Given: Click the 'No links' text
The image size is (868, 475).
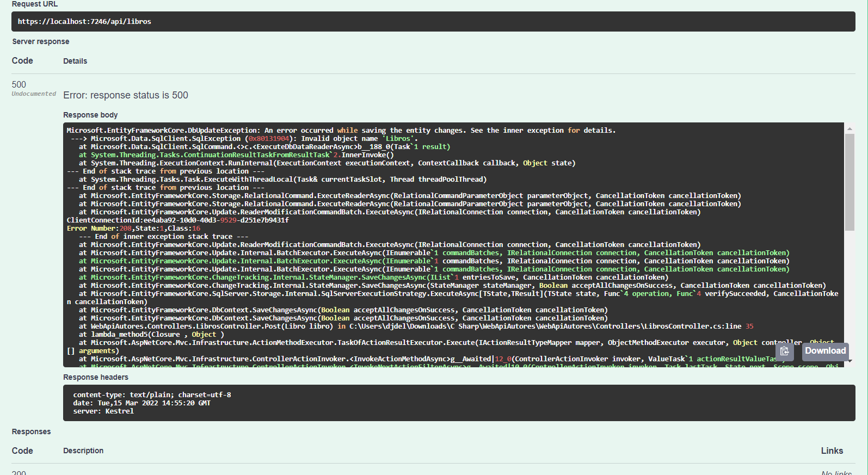Looking at the screenshot, I should click(836, 473).
